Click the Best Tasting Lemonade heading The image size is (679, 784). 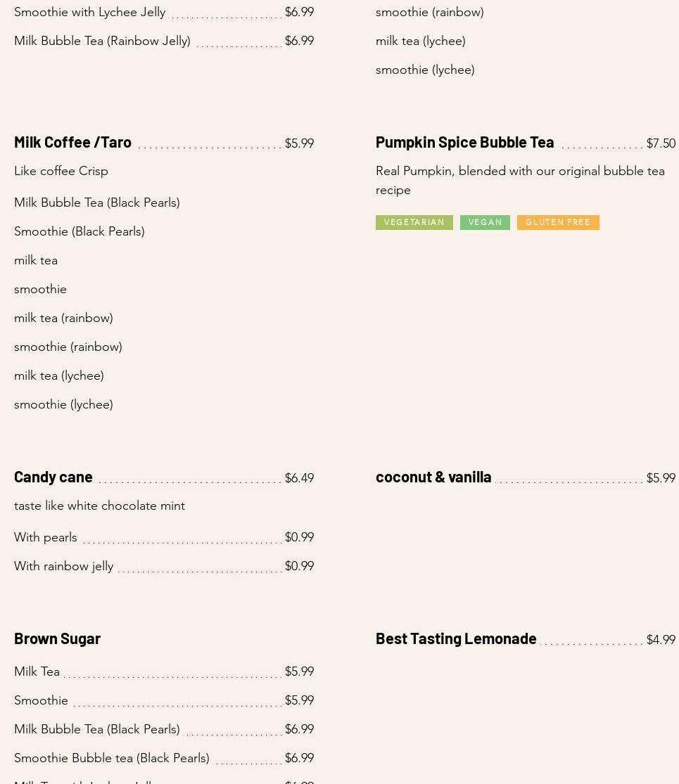[x=456, y=638]
